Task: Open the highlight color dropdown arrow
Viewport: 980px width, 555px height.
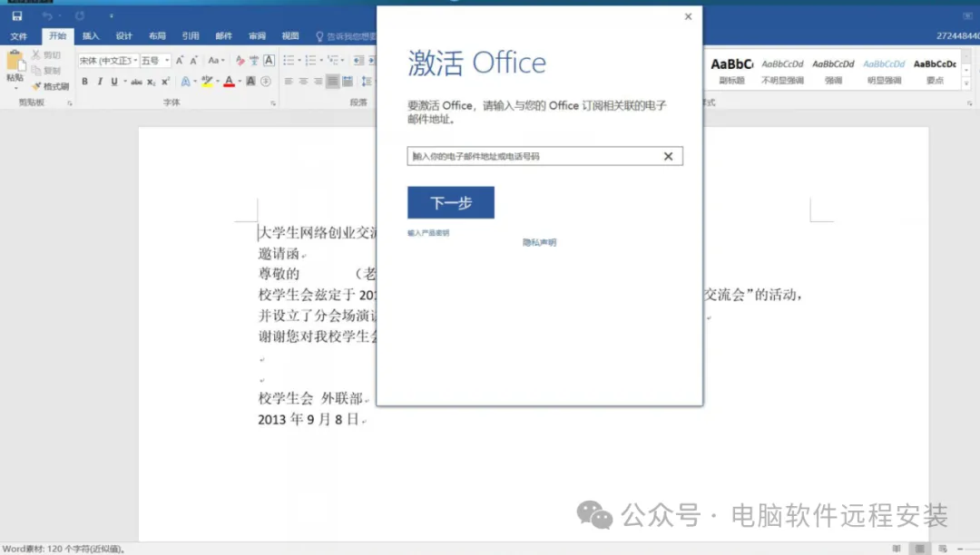Action: [x=218, y=81]
